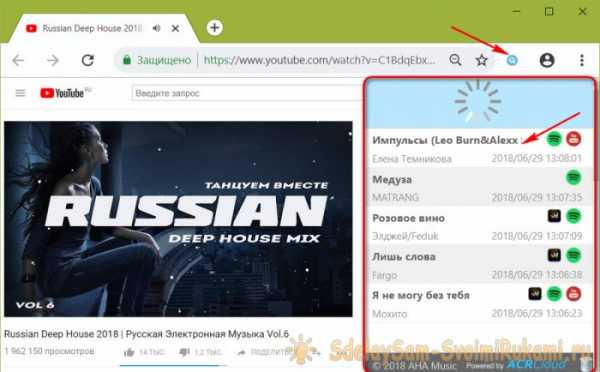The image size is (600, 372).
Task: Click the timestamp 2018/06/29 13:07:09
Action: click(x=536, y=236)
